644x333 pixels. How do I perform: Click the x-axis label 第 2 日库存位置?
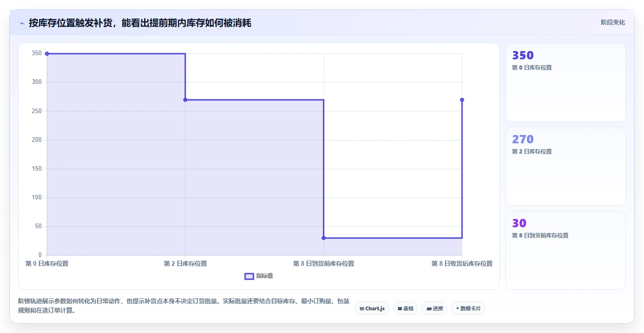tap(185, 263)
